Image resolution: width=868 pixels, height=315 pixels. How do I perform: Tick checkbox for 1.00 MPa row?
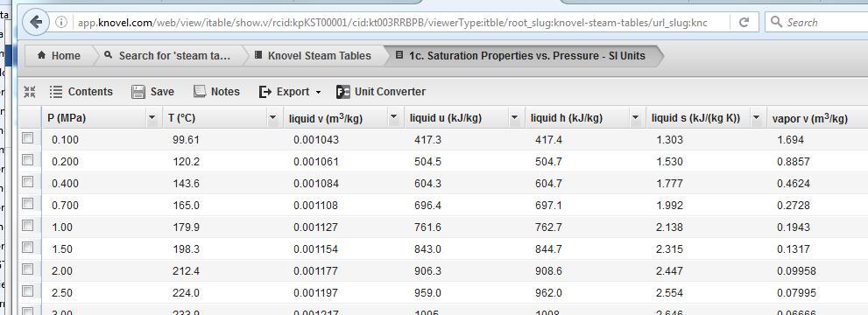coord(28,226)
